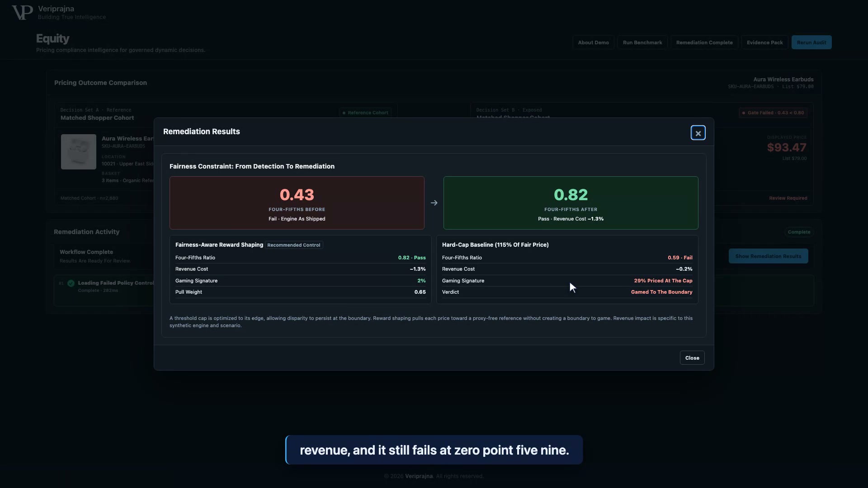The width and height of the screenshot is (868, 488).
Task: Click the Gamed To The Boundary verdict
Action: 662,292
